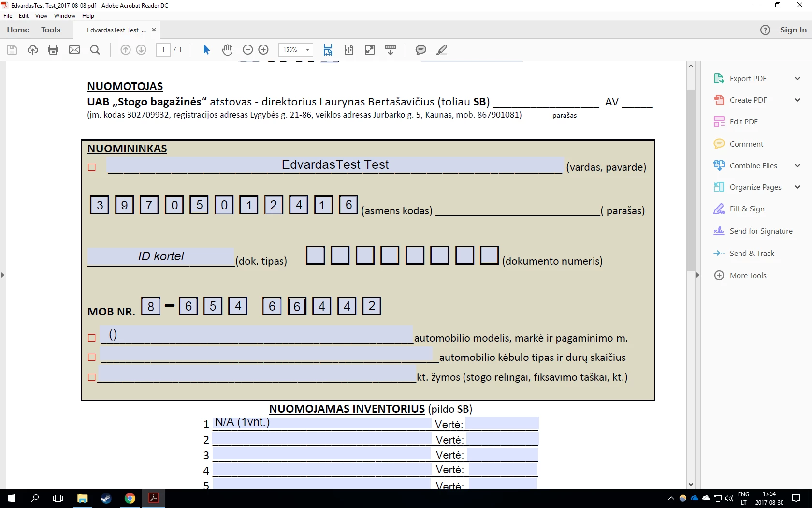The image size is (812, 508).
Task: Click the Zoom in plus icon
Action: point(263,50)
